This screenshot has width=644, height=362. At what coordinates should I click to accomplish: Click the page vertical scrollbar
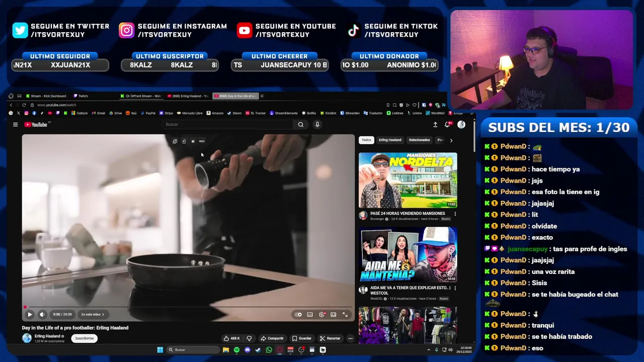(474, 136)
